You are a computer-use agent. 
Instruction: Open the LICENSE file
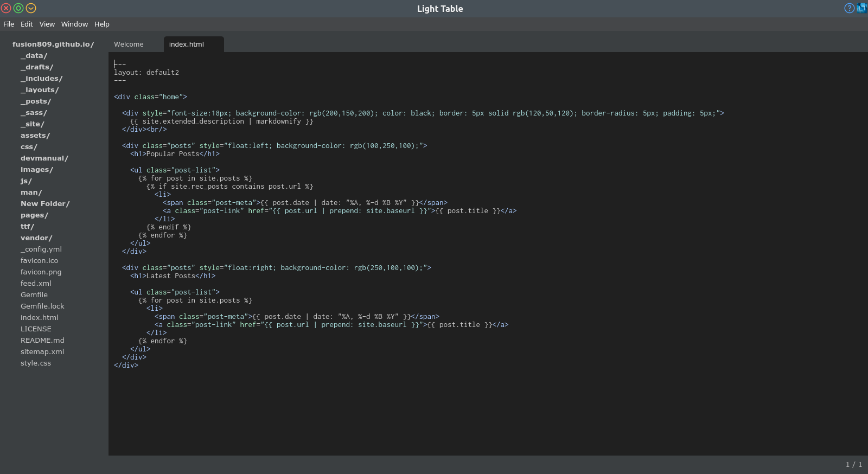[x=36, y=329]
